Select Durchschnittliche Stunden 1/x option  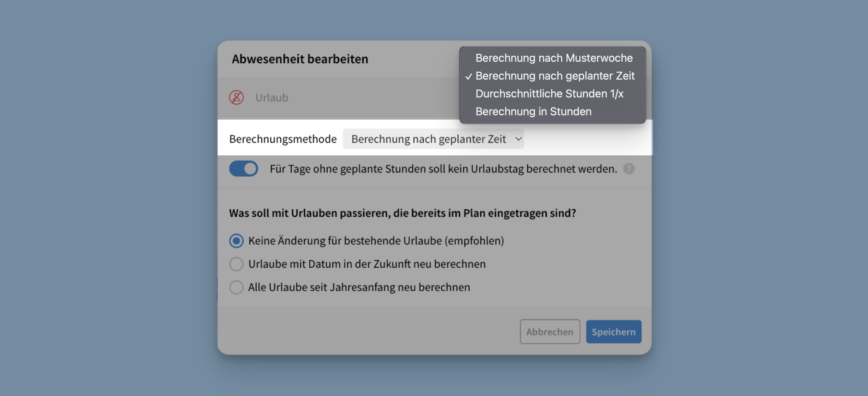[549, 94]
